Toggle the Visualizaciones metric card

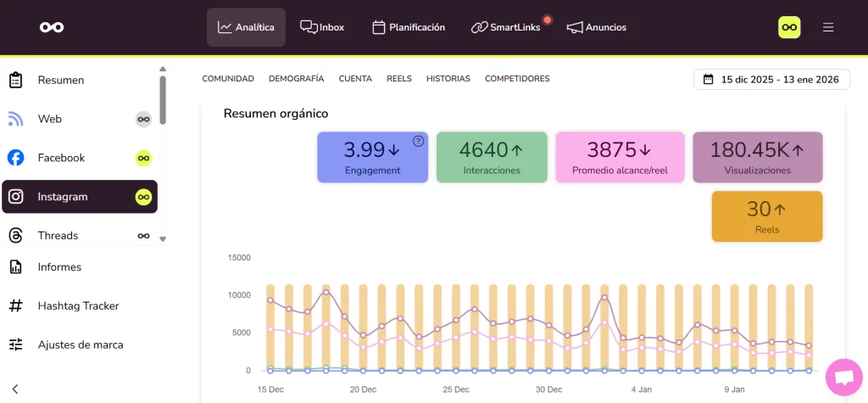pos(757,157)
